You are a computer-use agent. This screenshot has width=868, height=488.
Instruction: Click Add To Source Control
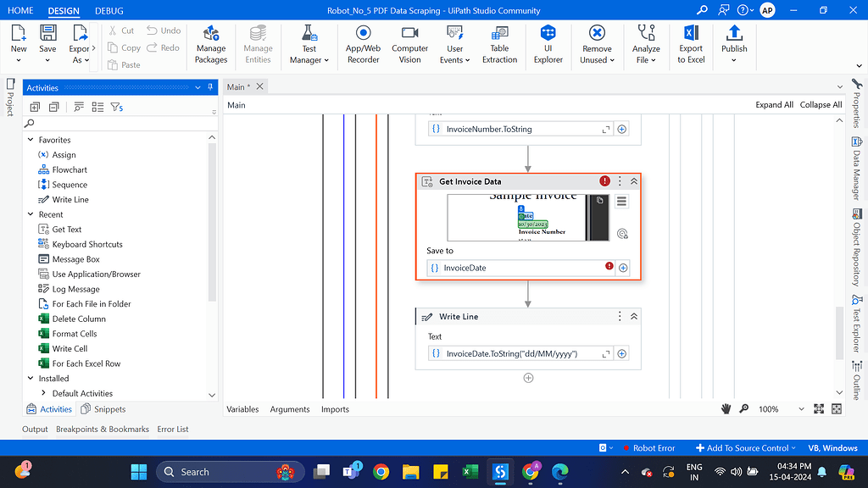point(744,447)
